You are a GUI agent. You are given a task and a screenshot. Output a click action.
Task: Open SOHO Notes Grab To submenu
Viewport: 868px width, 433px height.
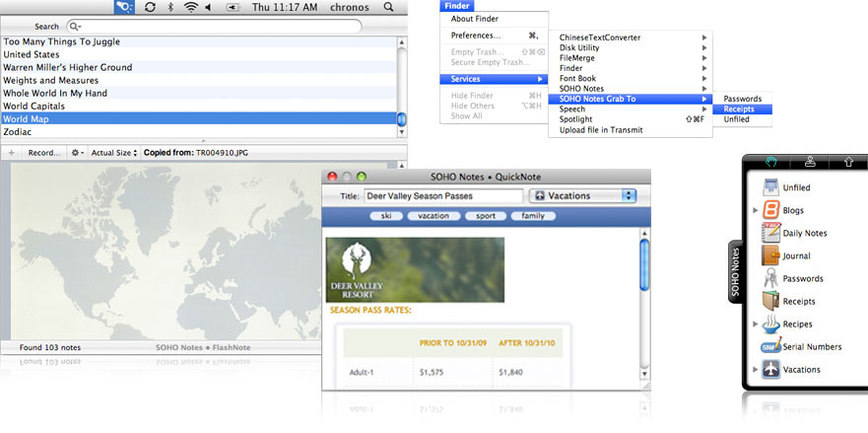[630, 99]
